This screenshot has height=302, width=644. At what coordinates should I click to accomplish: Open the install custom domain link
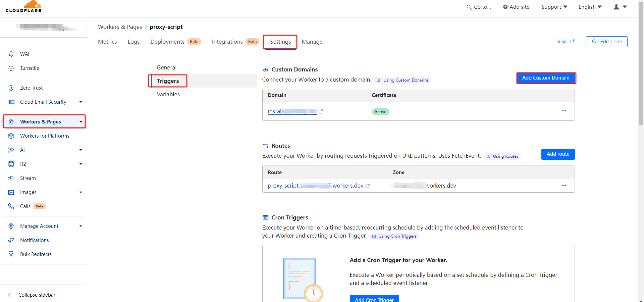click(x=292, y=111)
